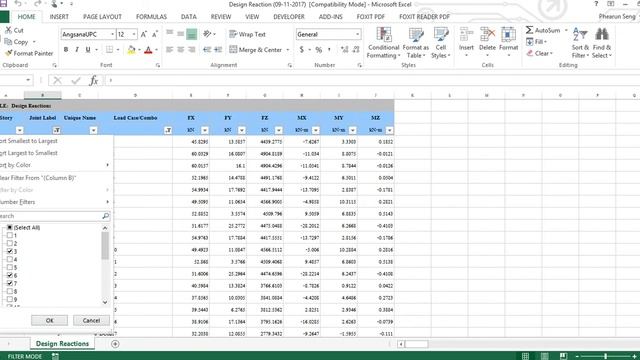Click inside the formula bar
640x360 pixels.
point(371,80)
